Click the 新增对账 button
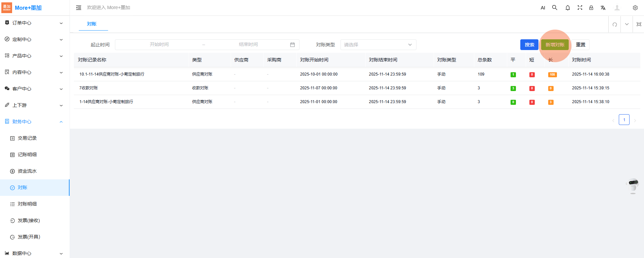This screenshot has width=644, height=258. coord(555,45)
